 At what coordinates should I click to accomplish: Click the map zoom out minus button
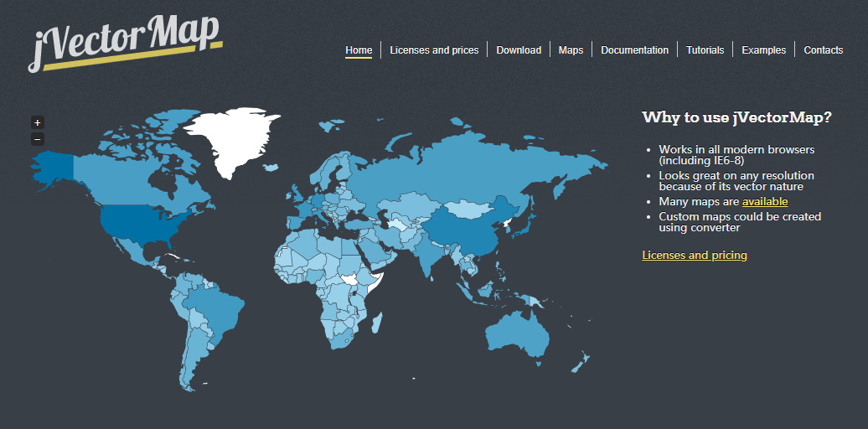(x=37, y=139)
